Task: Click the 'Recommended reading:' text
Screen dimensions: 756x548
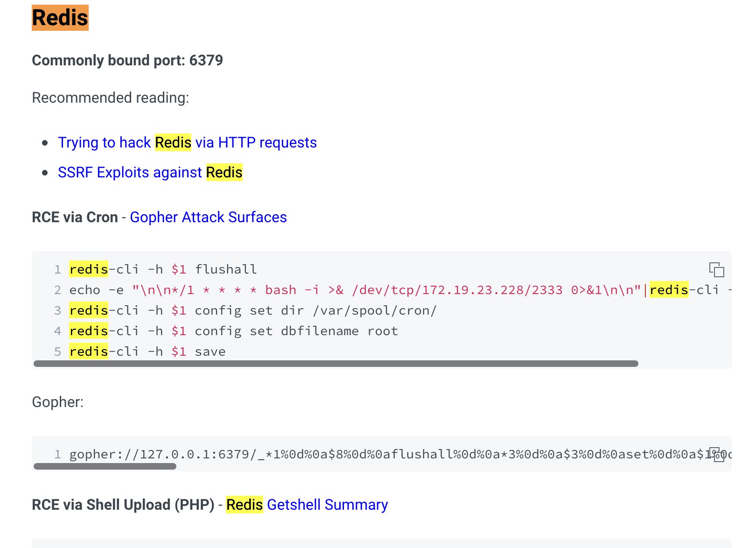Action: [111, 98]
